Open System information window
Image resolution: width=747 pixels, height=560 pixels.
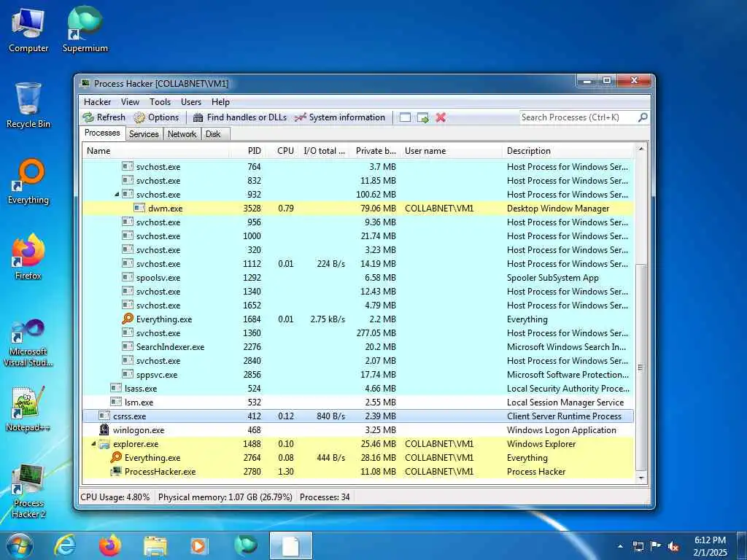coord(340,117)
